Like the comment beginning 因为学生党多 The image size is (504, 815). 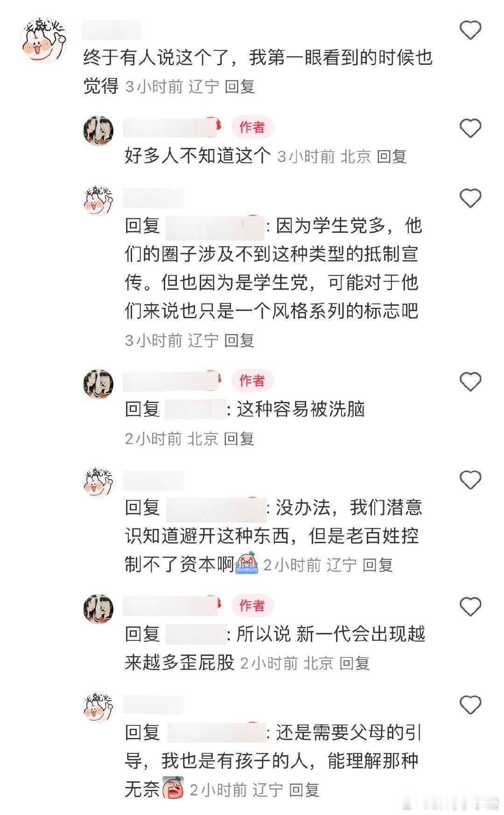(x=470, y=198)
